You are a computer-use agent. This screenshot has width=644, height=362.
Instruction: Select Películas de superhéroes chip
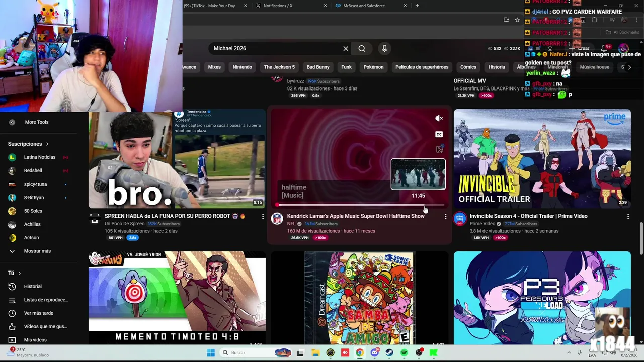[x=422, y=67]
